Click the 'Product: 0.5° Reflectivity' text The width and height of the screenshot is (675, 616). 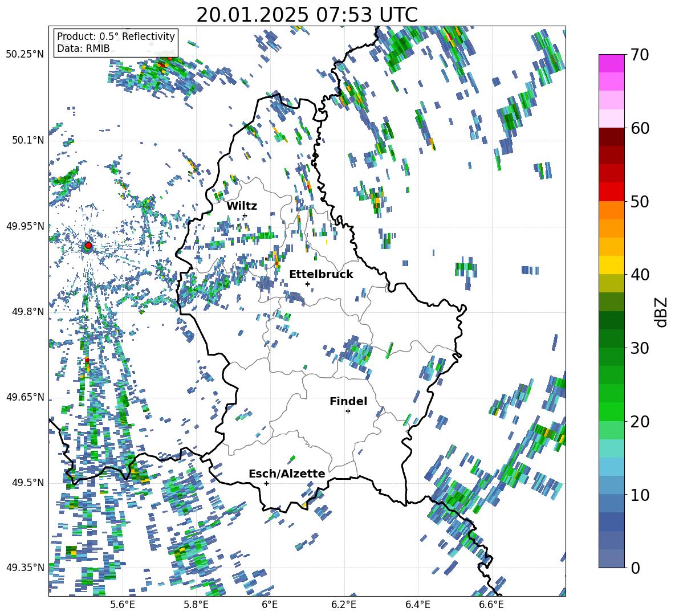pos(116,36)
